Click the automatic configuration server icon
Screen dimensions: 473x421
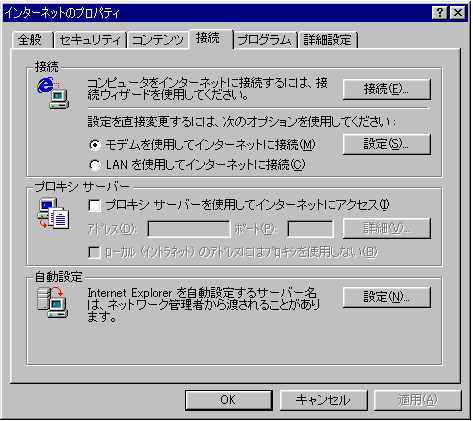(53, 303)
